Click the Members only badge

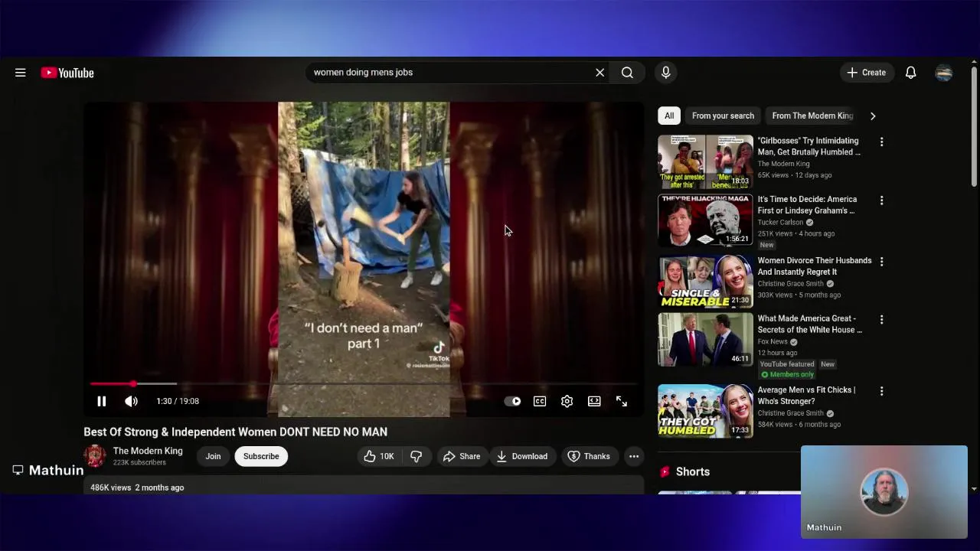[x=787, y=375]
